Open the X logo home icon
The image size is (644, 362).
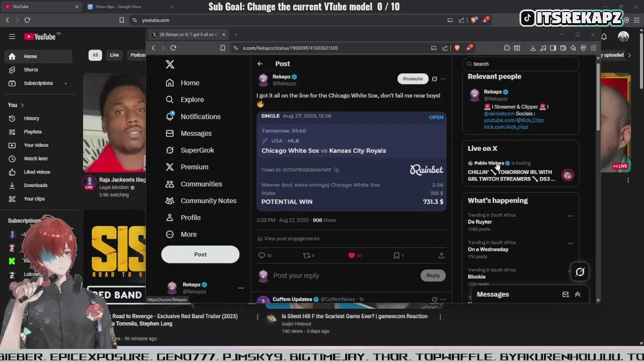pyautogui.click(x=170, y=64)
